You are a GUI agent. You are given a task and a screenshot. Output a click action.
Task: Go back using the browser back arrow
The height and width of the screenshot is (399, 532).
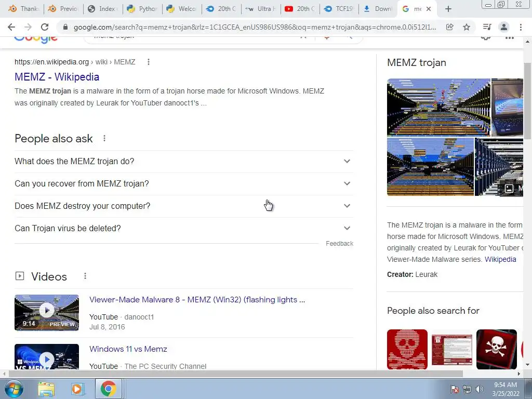click(11, 27)
